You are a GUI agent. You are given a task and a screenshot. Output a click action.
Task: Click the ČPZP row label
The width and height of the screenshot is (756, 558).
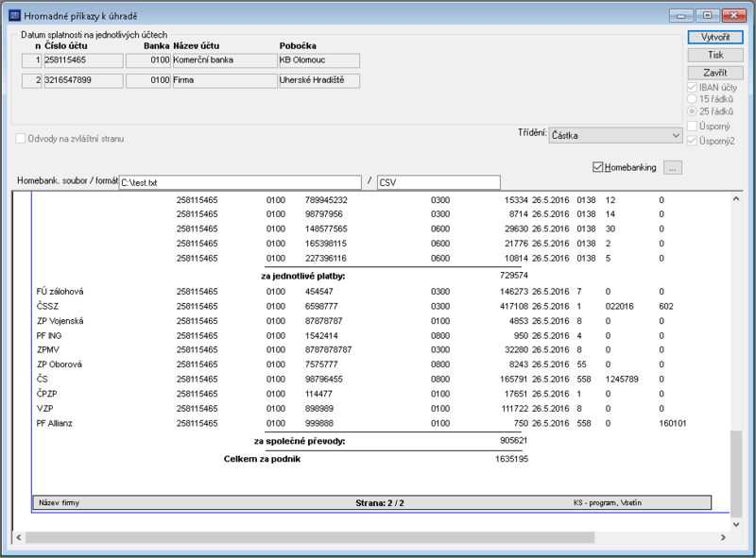pos(46,394)
